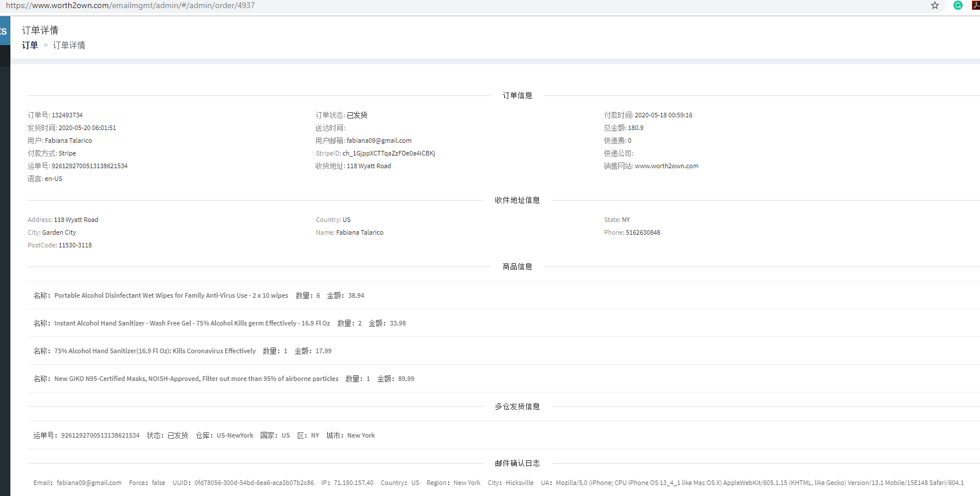Click the user email in order info

pyautogui.click(x=379, y=140)
